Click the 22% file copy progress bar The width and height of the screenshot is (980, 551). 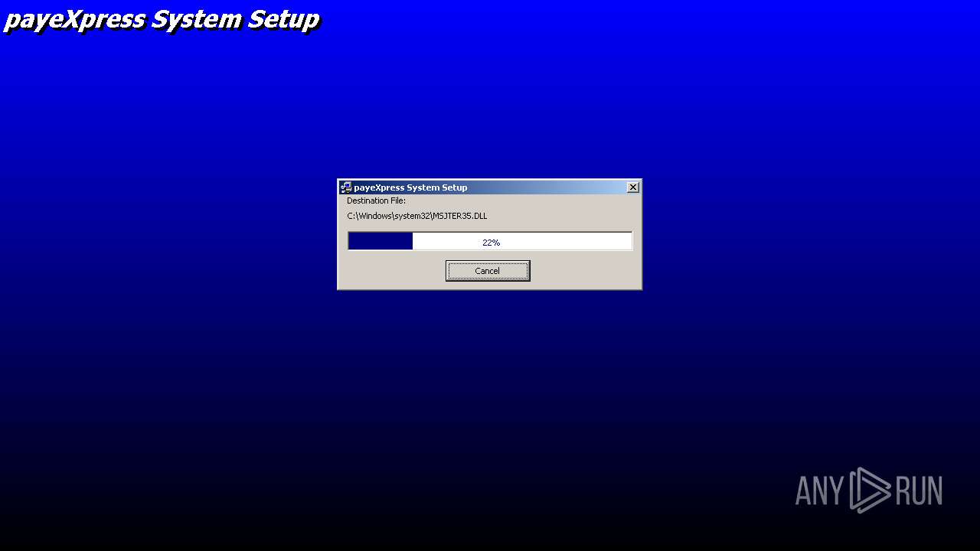point(490,241)
